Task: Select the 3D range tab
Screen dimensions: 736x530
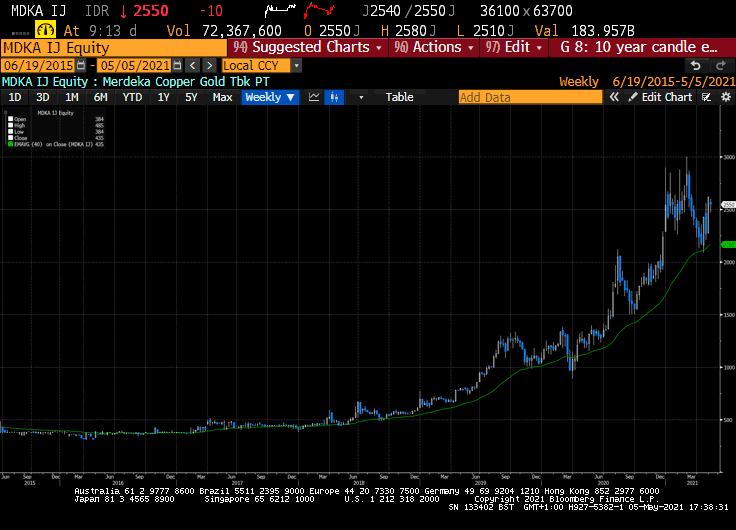Action: [x=43, y=97]
